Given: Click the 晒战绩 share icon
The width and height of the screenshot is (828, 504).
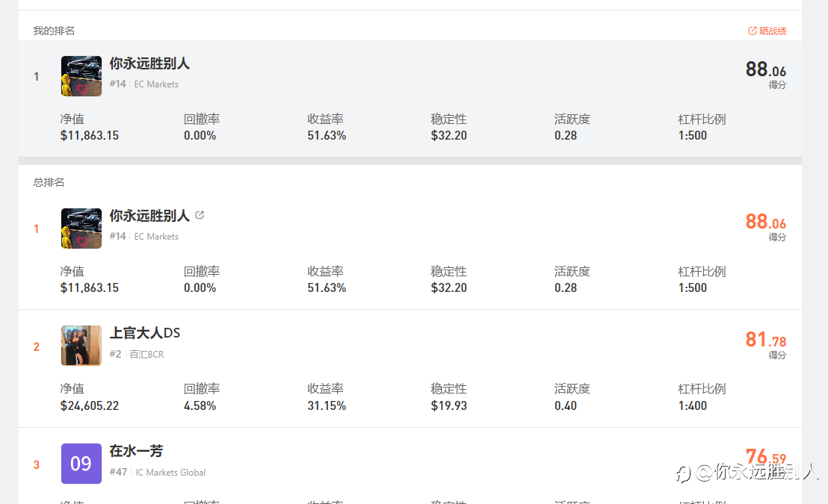Looking at the screenshot, I should (753, 31).
